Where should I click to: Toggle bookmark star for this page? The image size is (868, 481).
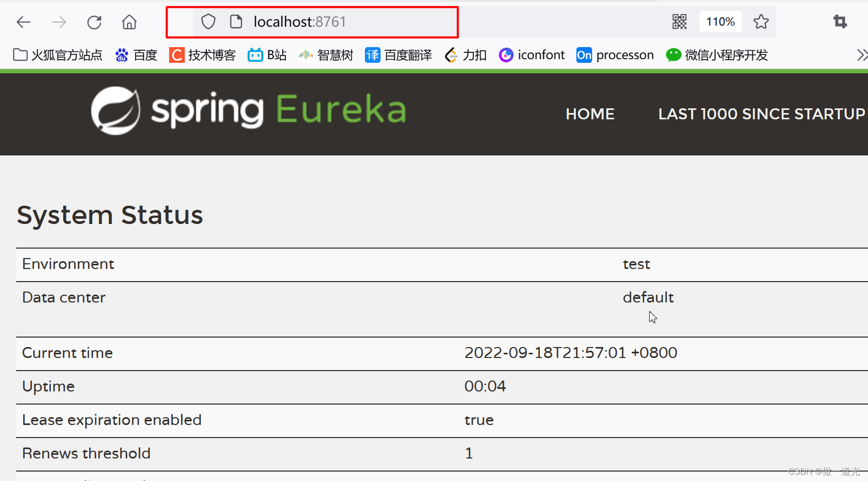[x=761, y=21]
